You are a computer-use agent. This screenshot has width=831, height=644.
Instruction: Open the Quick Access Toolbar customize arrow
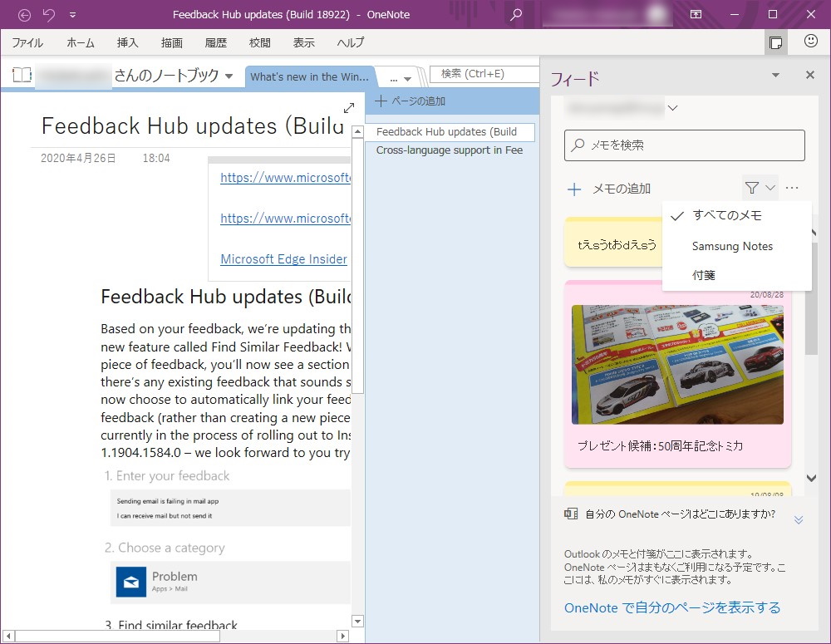[72, 15]
